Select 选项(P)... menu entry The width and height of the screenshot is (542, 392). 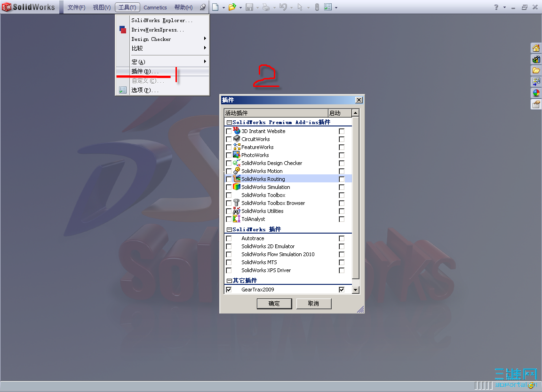[x=162, y=90]
